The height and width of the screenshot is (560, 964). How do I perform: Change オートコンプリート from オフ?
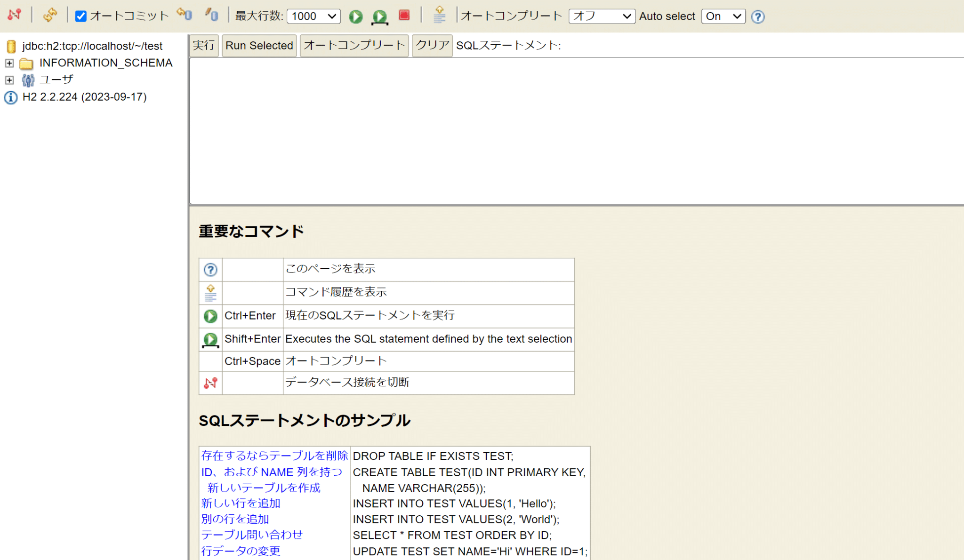coord(602,16)
